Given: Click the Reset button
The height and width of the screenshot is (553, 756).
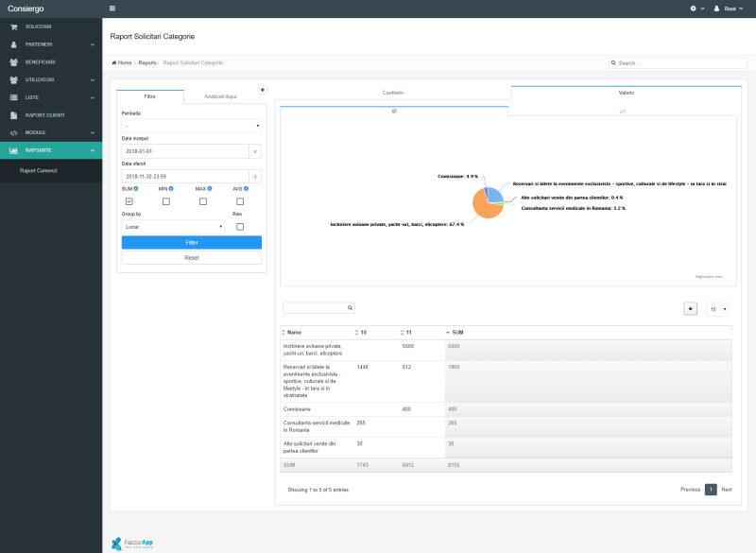Looking at the screenshot, I should tap(192, 257).
